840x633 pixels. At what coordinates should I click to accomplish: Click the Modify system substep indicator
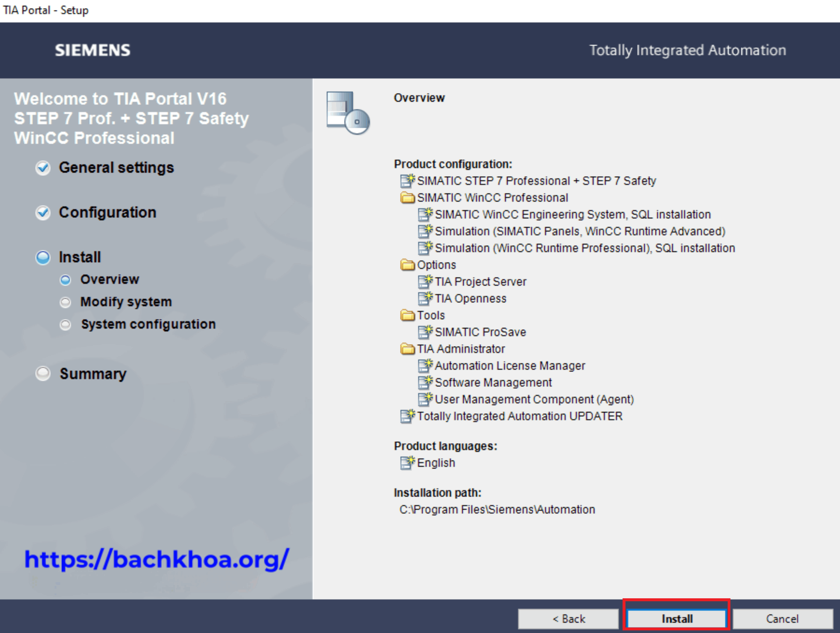[x=65, y=302]
